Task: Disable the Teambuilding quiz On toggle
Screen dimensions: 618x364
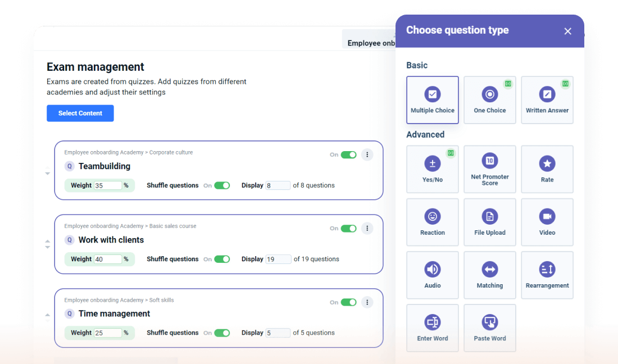Action: 348,154
